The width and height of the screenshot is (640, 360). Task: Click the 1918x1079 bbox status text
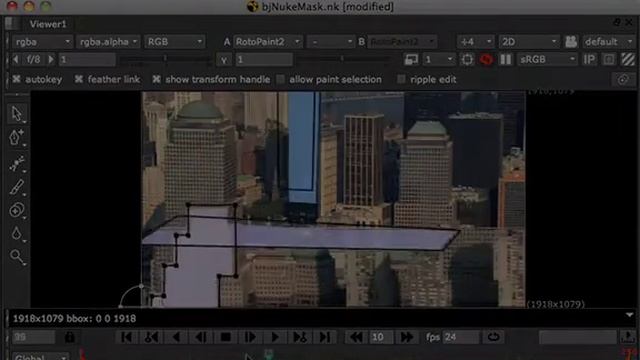pyautogui.click(x=74, y=318)
